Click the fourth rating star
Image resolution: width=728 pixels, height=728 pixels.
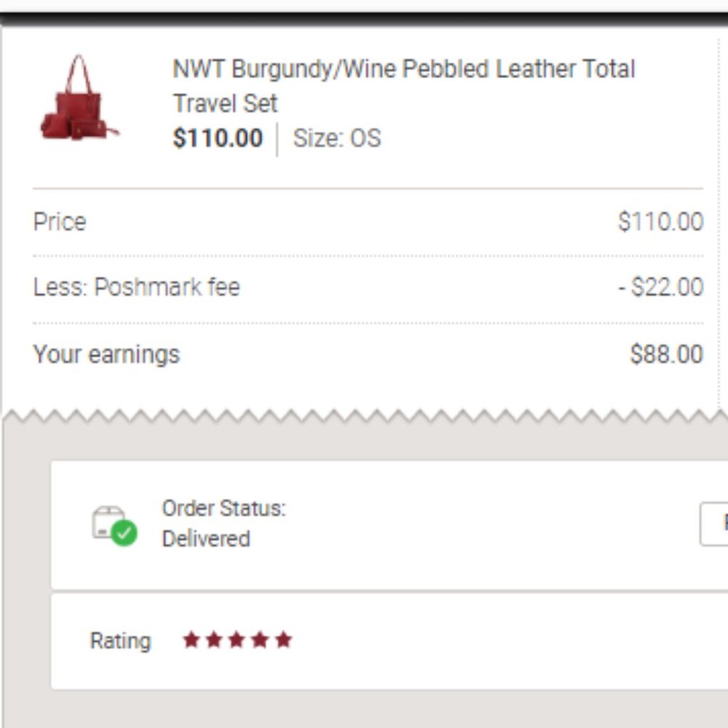[260, 639]
